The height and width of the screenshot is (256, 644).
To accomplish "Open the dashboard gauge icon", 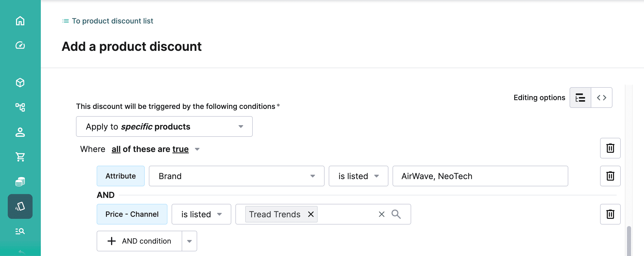I will [20, 45].
